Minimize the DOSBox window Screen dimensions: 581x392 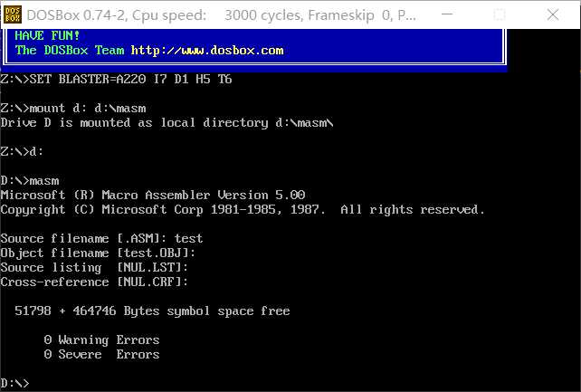click(447, 14)
